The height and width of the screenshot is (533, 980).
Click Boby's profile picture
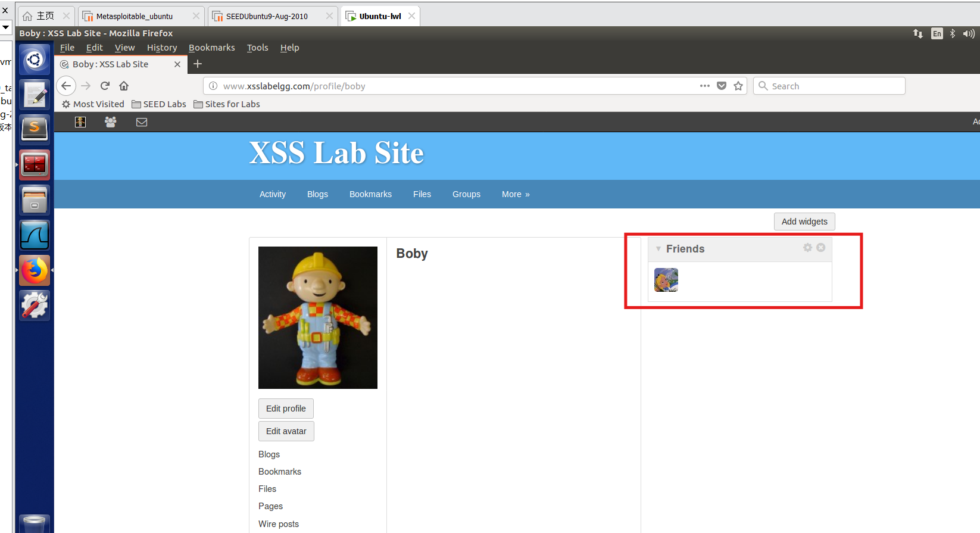coord(318,317)
